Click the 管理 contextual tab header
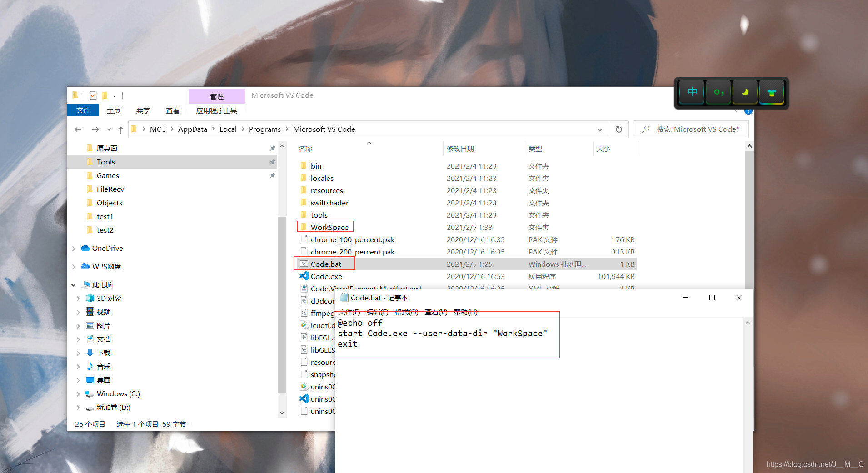This screenshot has height=473, width=868. tap(217, 96)
